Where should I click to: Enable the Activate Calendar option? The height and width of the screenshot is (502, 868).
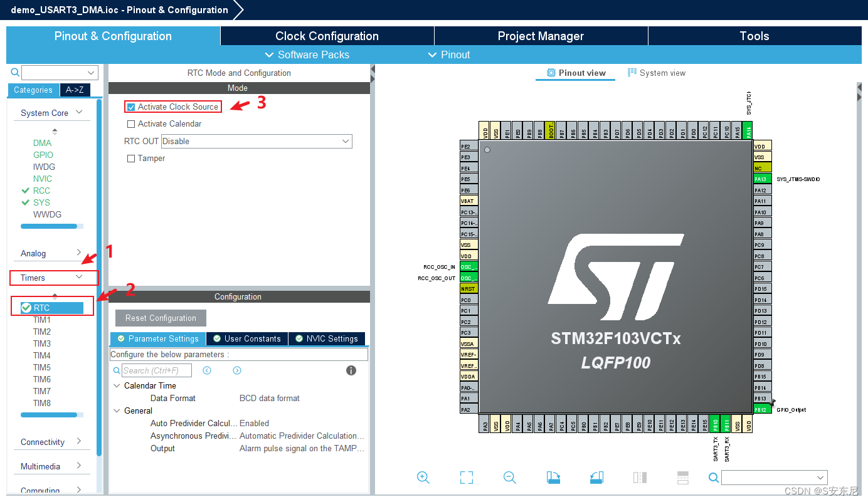click(131, 123)
